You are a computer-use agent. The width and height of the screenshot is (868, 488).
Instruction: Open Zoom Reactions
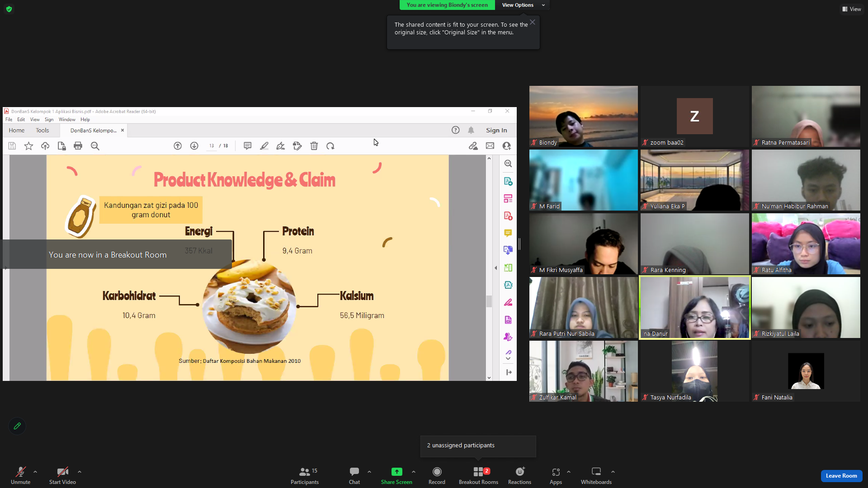520,476
